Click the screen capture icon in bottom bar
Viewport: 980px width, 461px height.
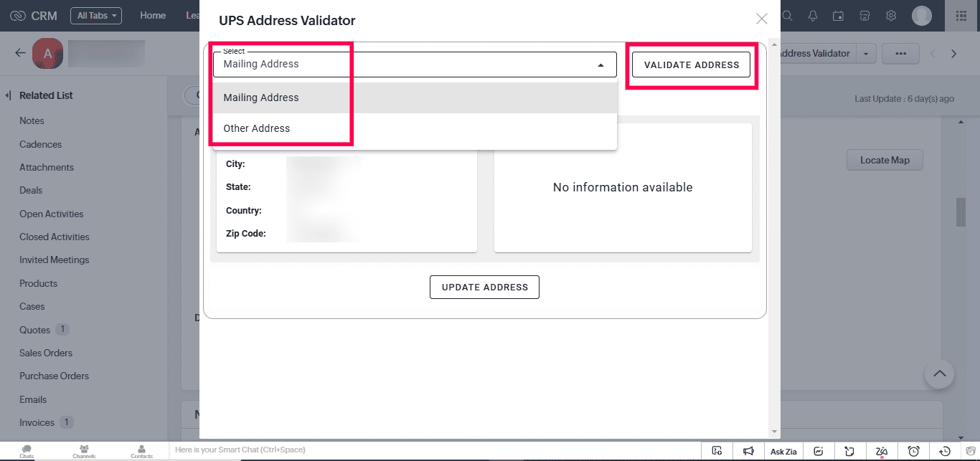coord(717,451)
